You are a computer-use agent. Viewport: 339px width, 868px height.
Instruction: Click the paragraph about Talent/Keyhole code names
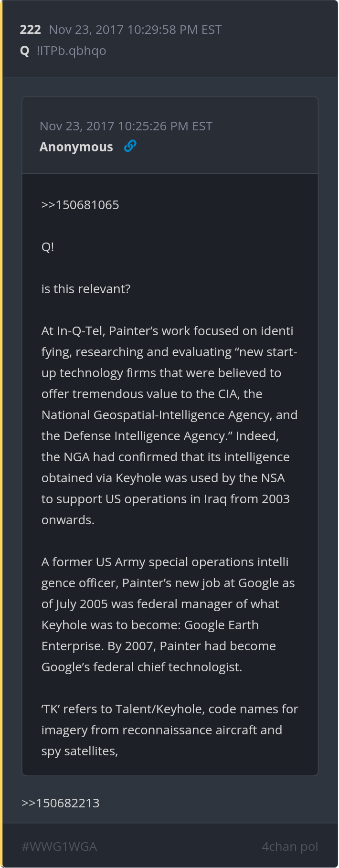pyautogui.click(x=169, y=730)
